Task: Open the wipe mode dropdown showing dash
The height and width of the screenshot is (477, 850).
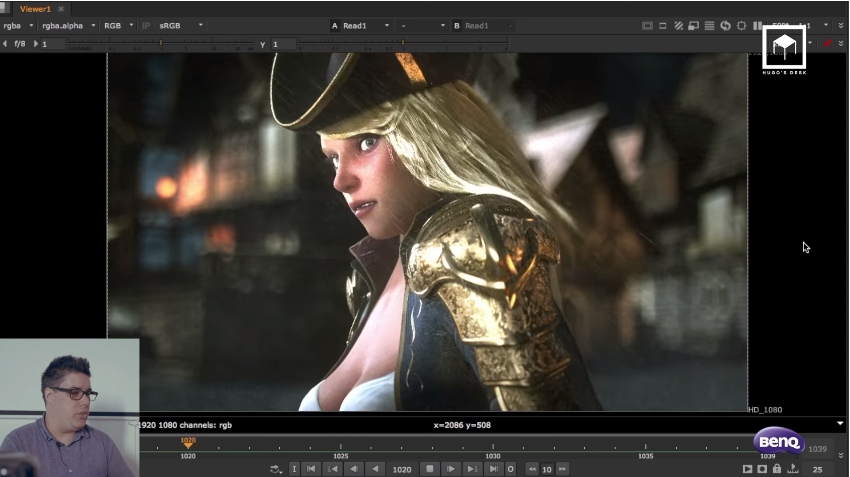Action: [423, 25]
